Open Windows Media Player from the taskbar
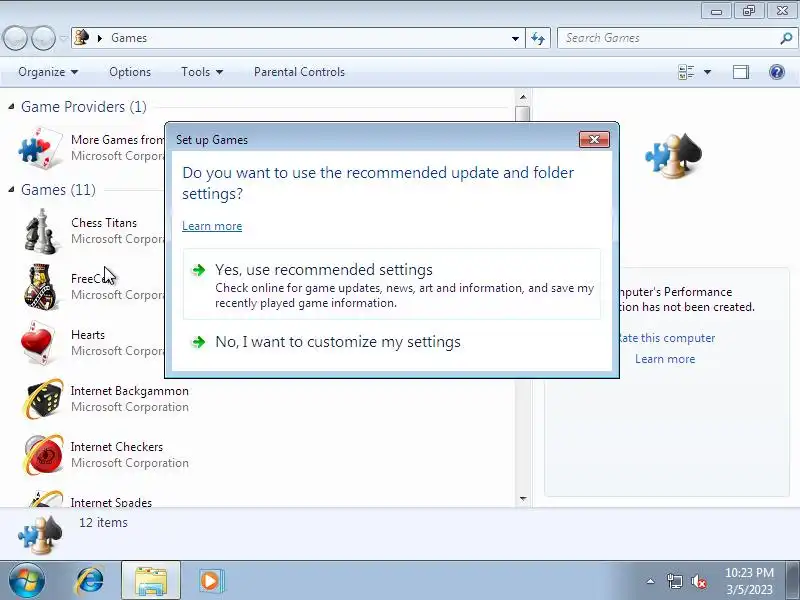 pos(210,581)
